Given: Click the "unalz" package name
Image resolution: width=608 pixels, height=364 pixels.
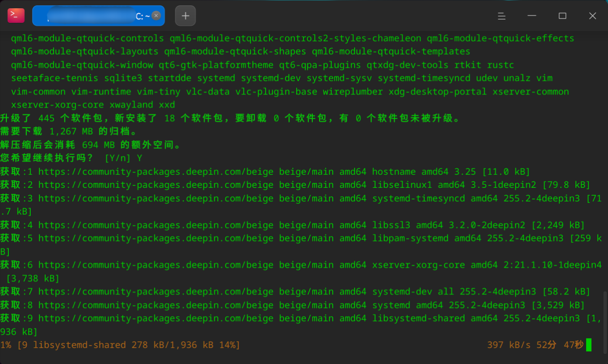Looking at the screenshot, I should 517,78.
